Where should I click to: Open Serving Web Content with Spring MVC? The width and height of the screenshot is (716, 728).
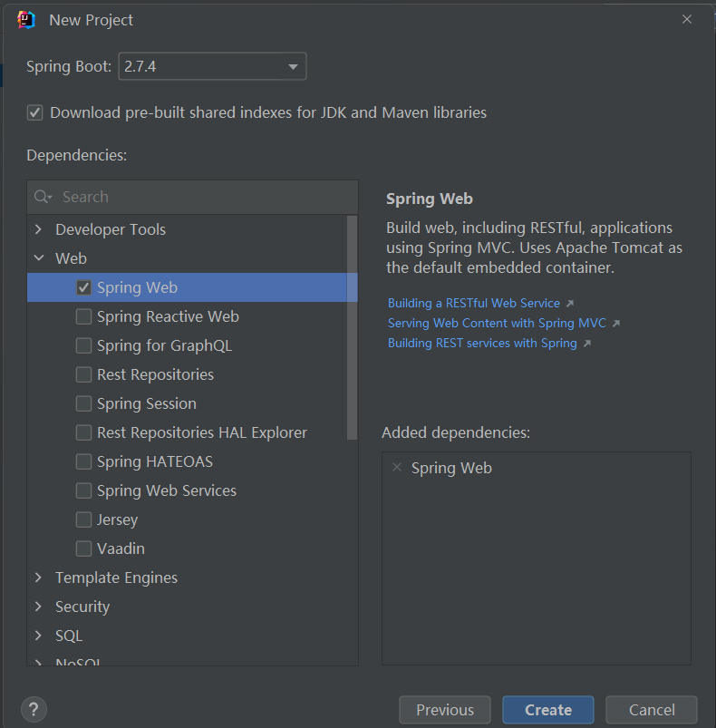tap(497, 323)
